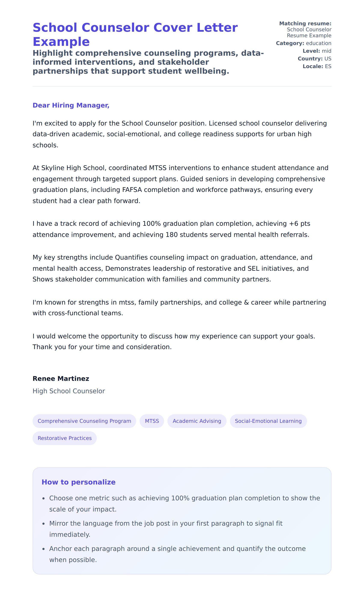Click the High School Counselor job title

(69, 391)
